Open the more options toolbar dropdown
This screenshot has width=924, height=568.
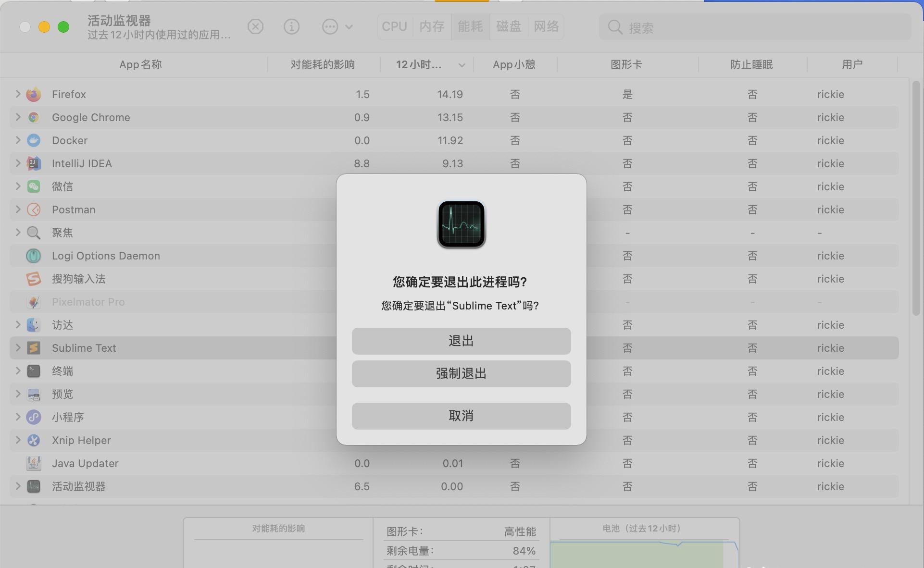pos(337,26)
